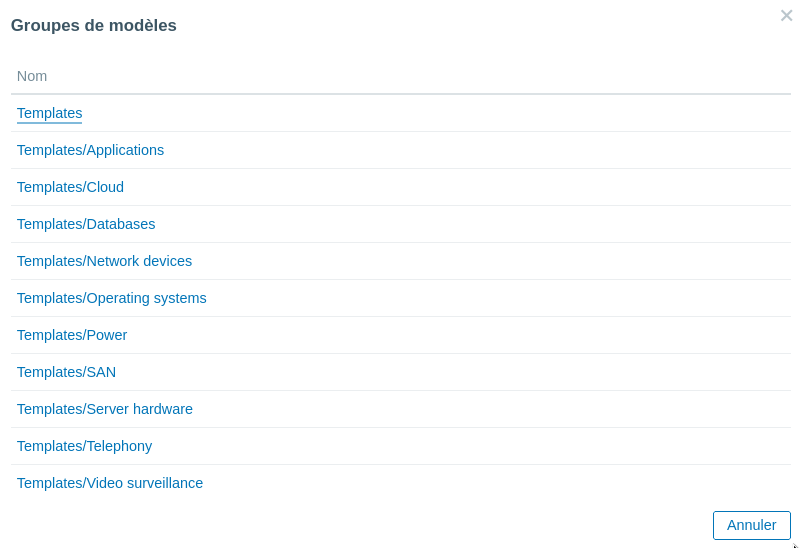Image resolution: width=803 pixels, height=549 pixels.
Task: Choose Templates/Video surveillance entry
Action: tap(110, 483)
